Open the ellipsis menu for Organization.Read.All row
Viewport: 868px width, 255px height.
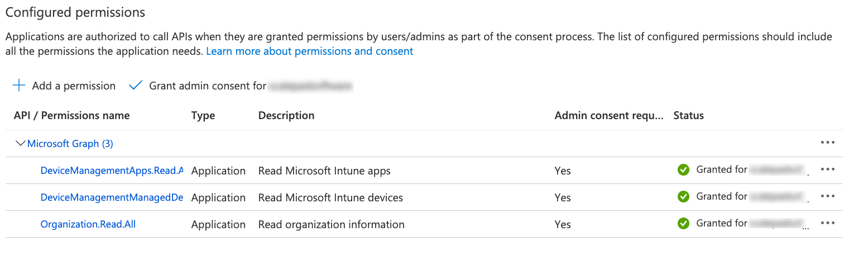coord(828,223)
